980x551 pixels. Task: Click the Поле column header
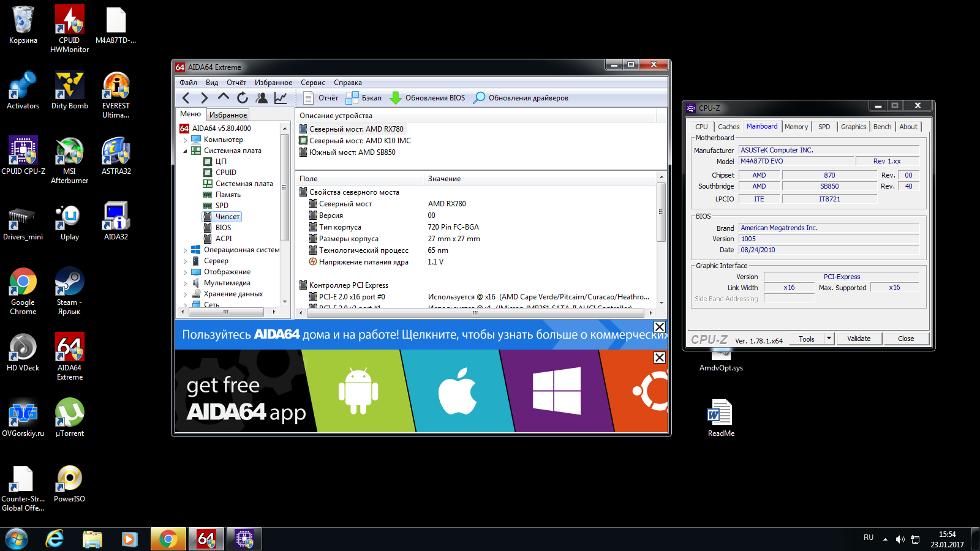[360, 179]
